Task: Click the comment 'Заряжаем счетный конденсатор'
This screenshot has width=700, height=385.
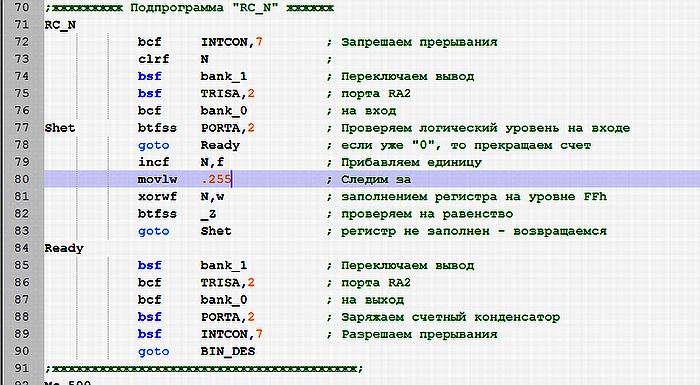Action: pyautogui.click(x=450, y=318)
